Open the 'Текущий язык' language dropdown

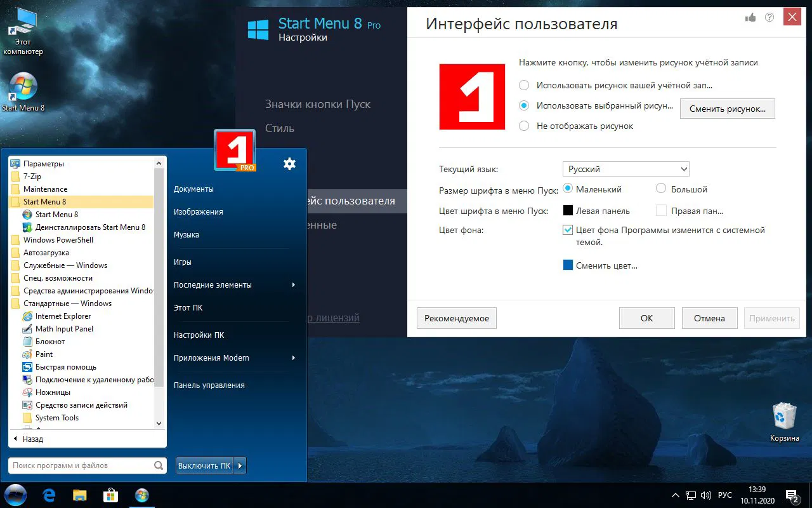(x=625, y=168)
